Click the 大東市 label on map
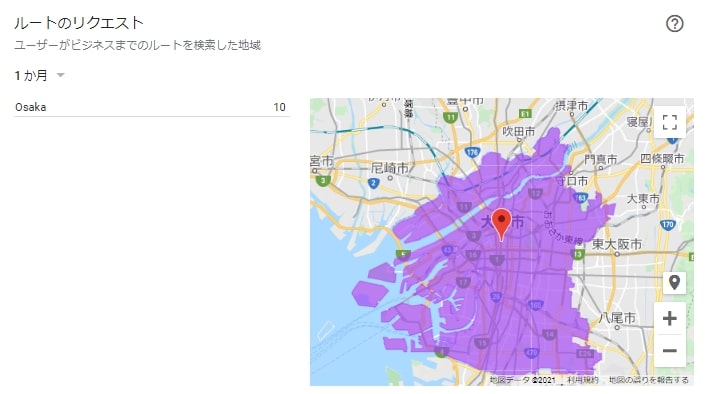Viewport: 706px width, 394px height. click(x=643, y=198)
